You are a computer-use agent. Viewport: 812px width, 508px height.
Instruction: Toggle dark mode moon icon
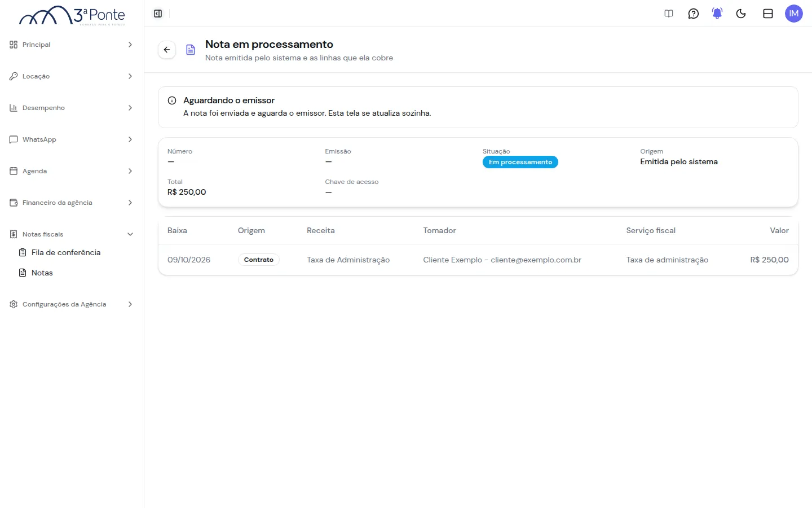pyautogui.click(x=741, y=14)
